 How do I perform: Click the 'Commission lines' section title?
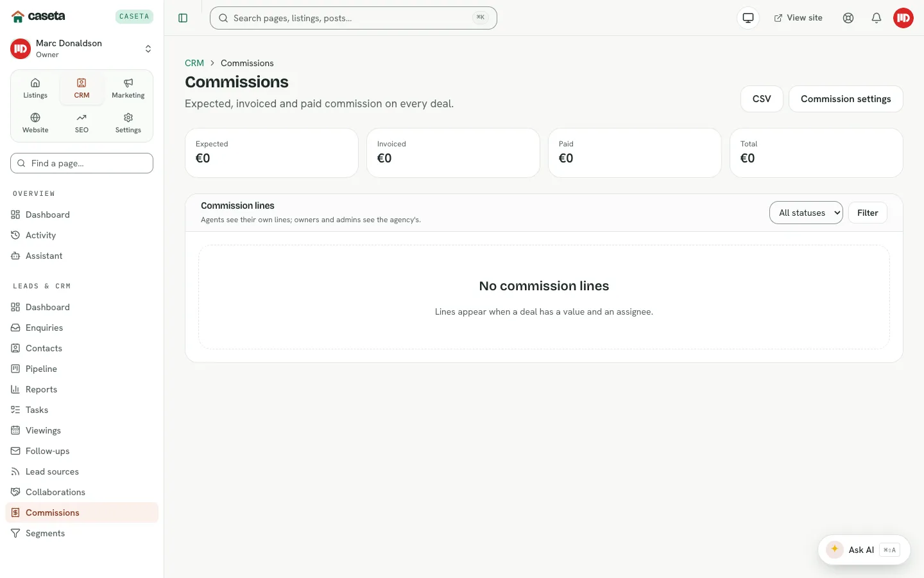[x=237, y=206]
